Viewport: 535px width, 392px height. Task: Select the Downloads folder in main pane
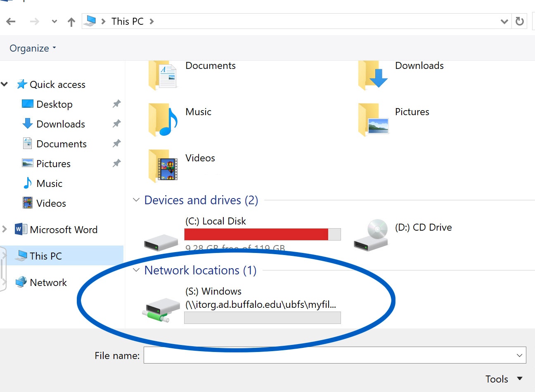373,75
